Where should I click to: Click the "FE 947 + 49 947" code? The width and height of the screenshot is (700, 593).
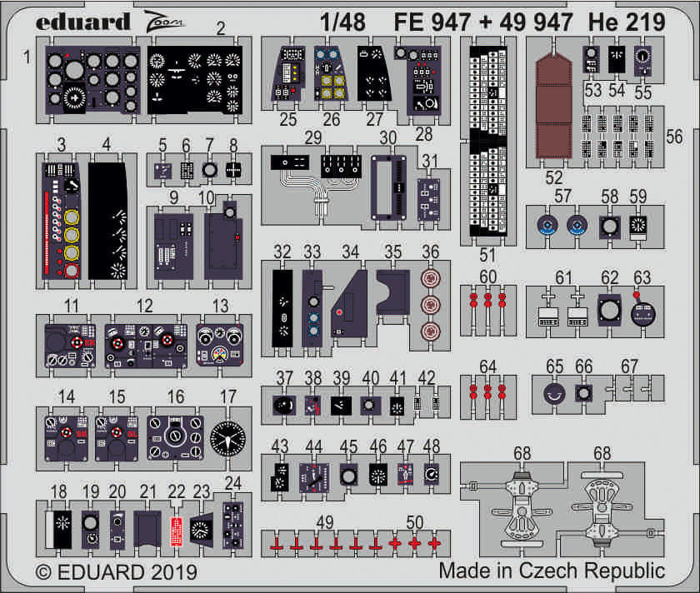pos(483,22)
